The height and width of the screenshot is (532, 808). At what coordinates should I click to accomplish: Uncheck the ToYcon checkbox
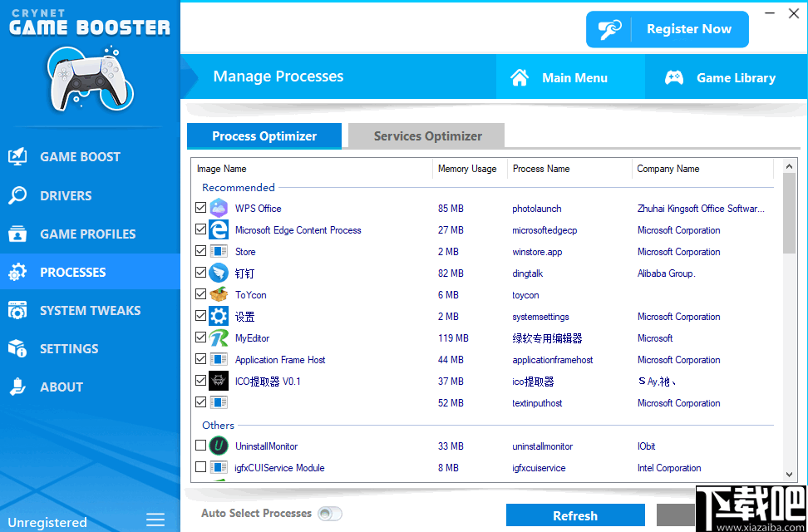coord(201,294)
